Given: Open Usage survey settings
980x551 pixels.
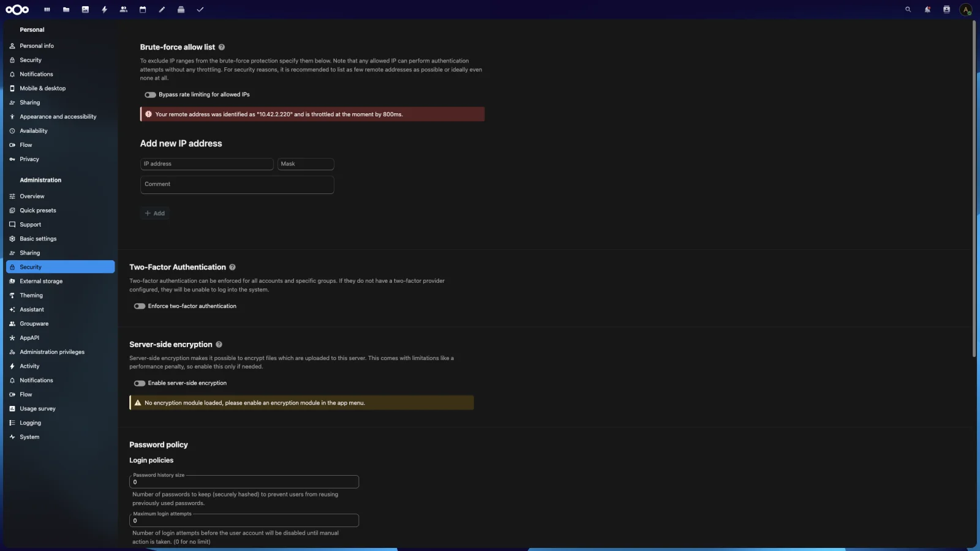Looking at the screenshot, I should [x=61, y=408].
